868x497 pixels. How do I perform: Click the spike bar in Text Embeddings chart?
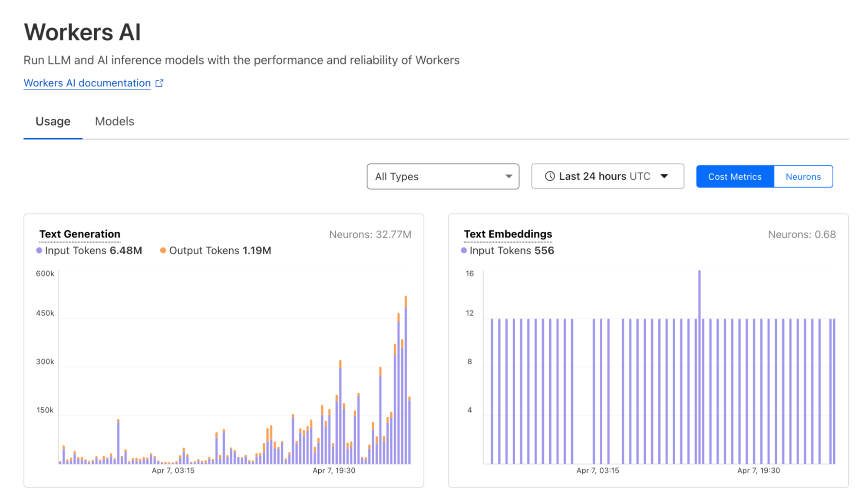click(x=699, y=367)
